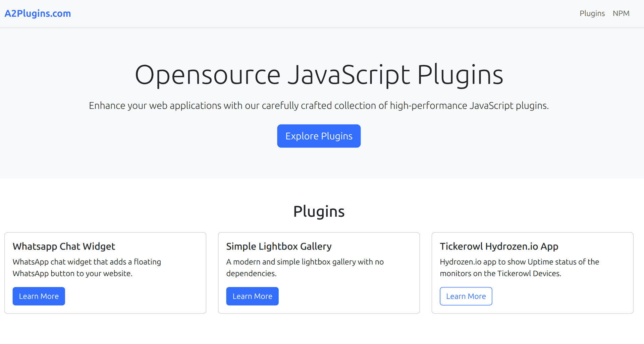This screenshot has width=644, height=344.
Task: Learn More about Simple Lightbox Gallery
Action: pos(252,296)
